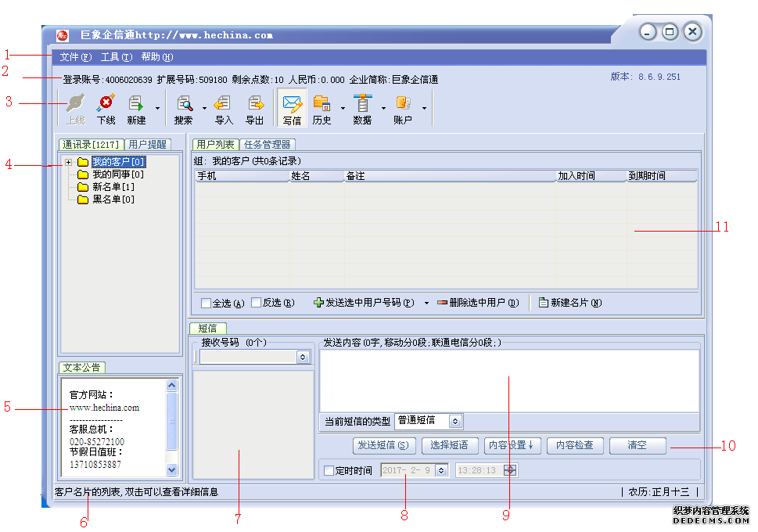The image size is (758, 532).
Task: Select the 写信 (write message) icon
Action: click(x=292, y=108)
